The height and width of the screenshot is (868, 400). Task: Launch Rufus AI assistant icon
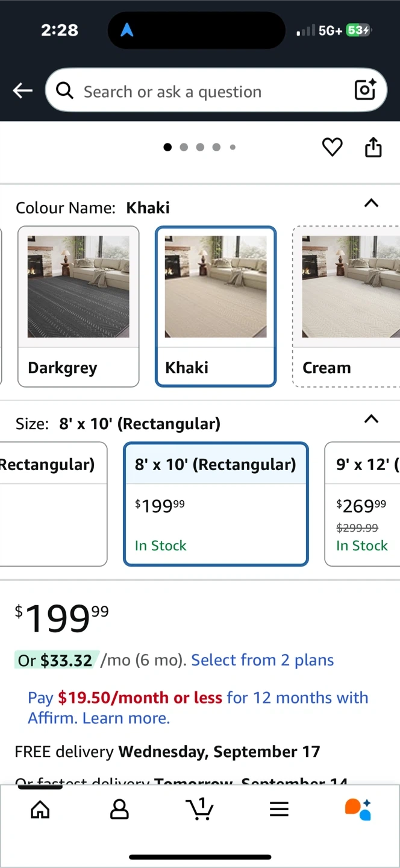click(358, 809)
